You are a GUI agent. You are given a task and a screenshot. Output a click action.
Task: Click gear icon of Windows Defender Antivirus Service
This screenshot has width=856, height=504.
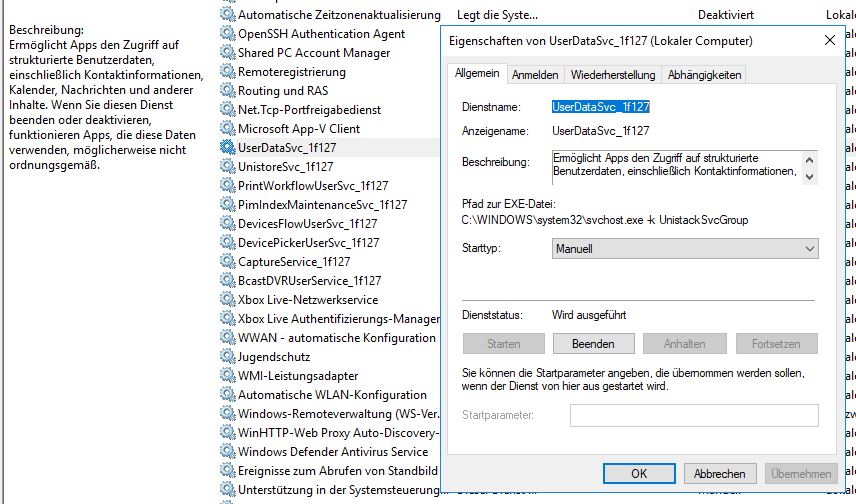(x=227, y=452)
